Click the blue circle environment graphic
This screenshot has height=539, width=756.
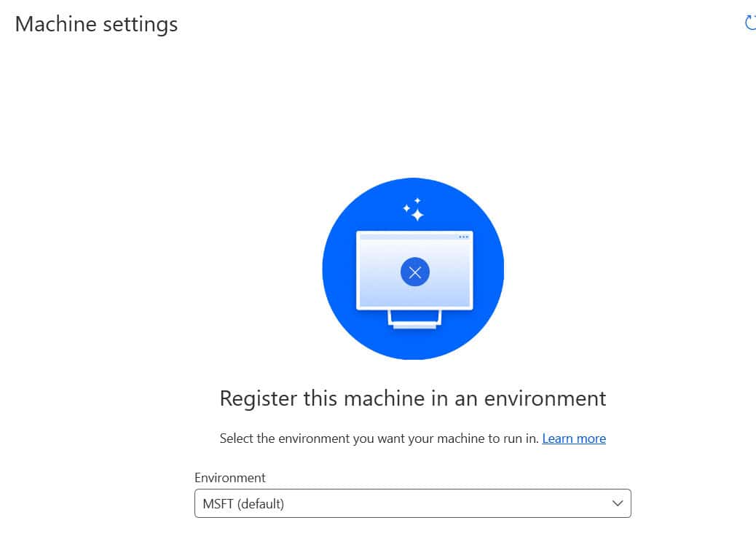point(413,268)
